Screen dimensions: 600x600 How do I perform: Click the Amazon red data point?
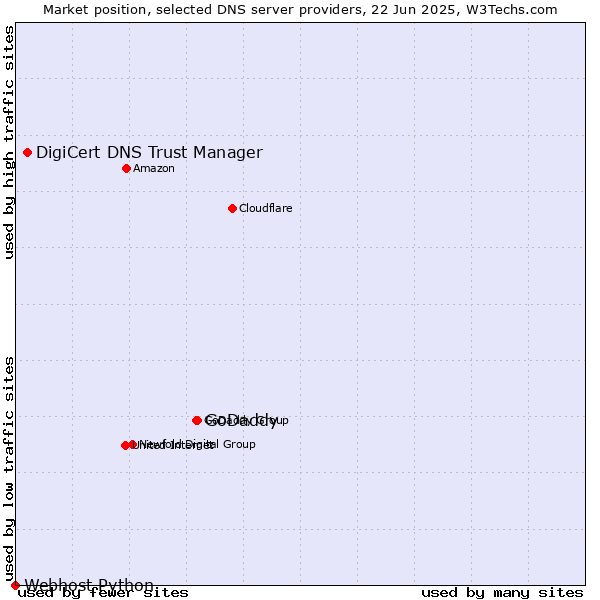pos(127,169)
